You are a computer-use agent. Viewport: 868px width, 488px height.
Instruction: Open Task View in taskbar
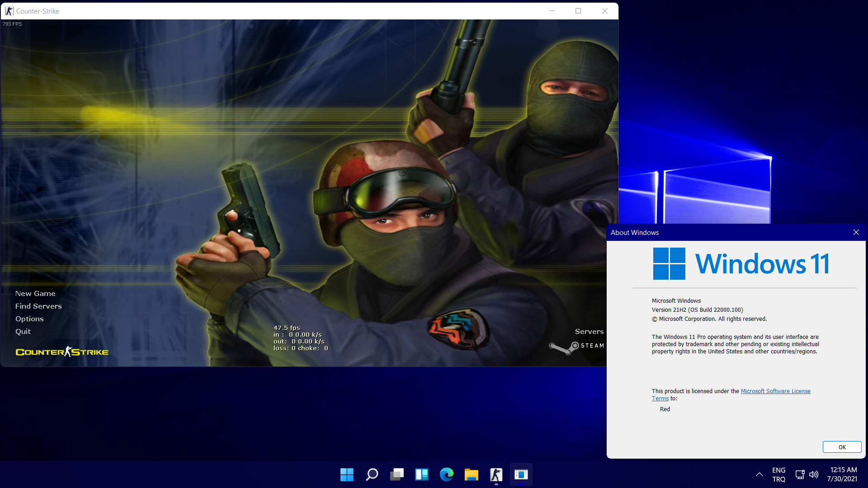pos(396,474)
